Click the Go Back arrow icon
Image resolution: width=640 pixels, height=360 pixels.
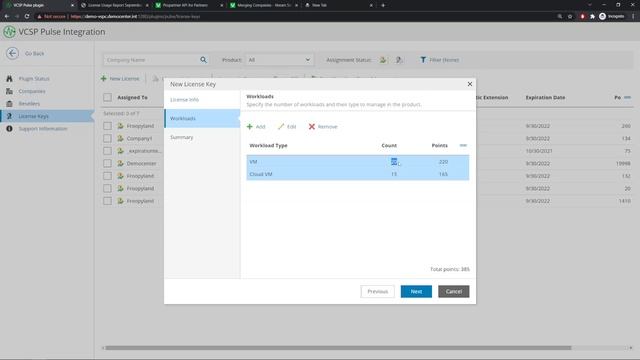pos(12,53)
